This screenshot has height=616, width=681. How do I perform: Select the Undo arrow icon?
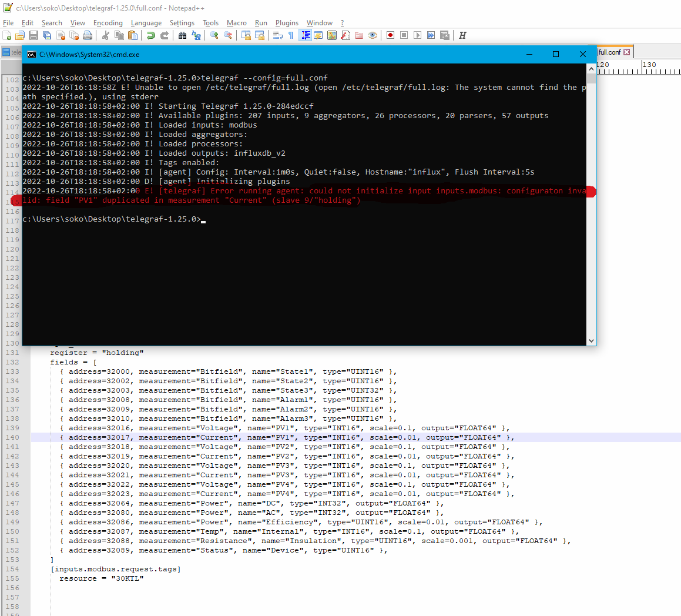[x=151, y=35]
